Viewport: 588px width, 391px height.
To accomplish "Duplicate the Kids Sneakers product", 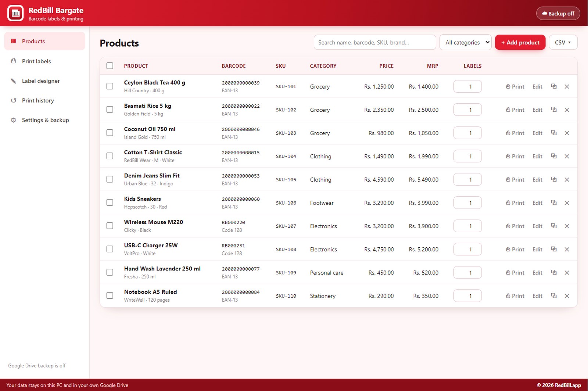I will 553,202.
